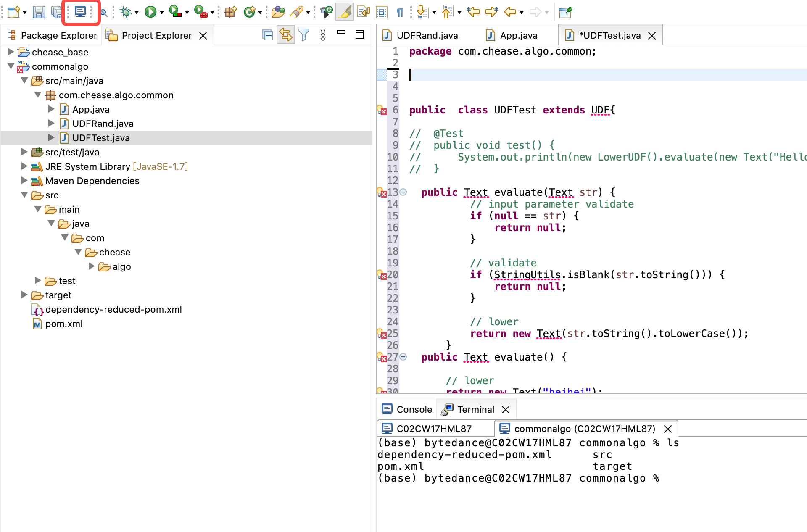The image size is (807, 532).
Task: Select pom.xml in the explorer
Action: click(64, 324)
